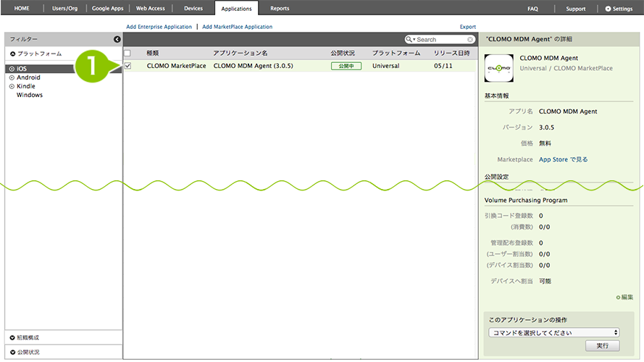Sort by 種類 column header
Viewport: 644px width, 362px height.
click(x=152, y=53)
